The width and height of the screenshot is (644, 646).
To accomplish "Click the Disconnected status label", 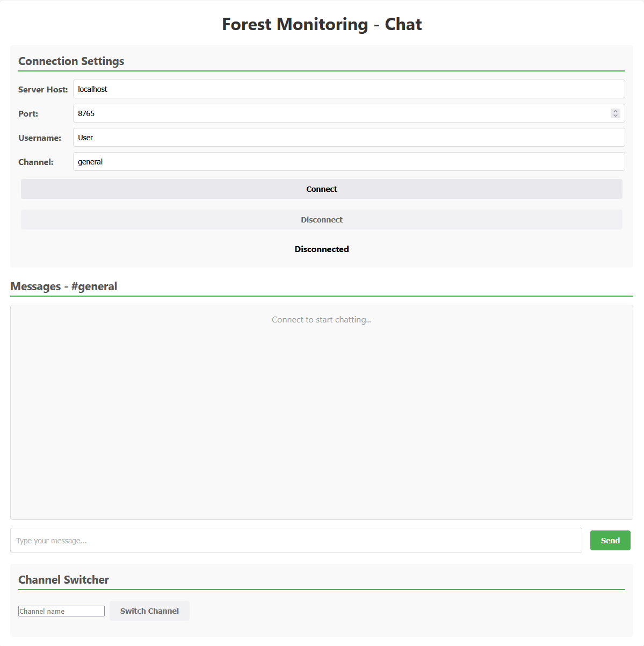I will coord(321,249).
